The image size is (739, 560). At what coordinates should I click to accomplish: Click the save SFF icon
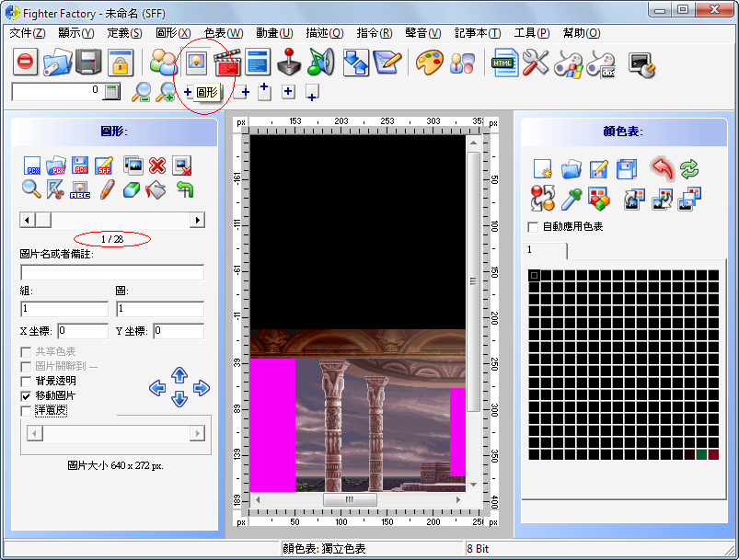point(104,166)
